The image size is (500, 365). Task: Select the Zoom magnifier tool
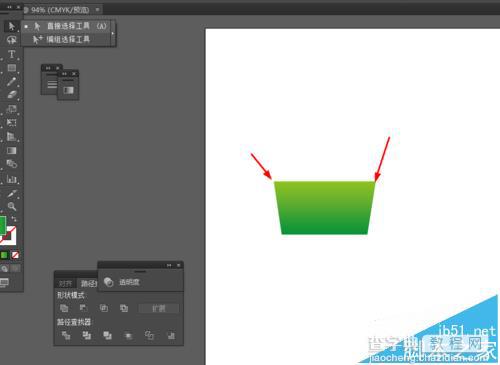(x=11, y=207)
